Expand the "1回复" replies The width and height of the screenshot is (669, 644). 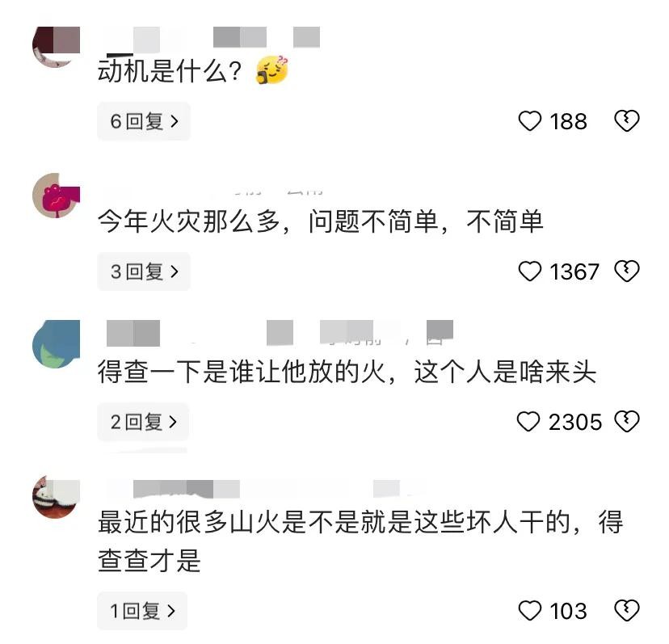pyautogui.click(x=142, y=611)
